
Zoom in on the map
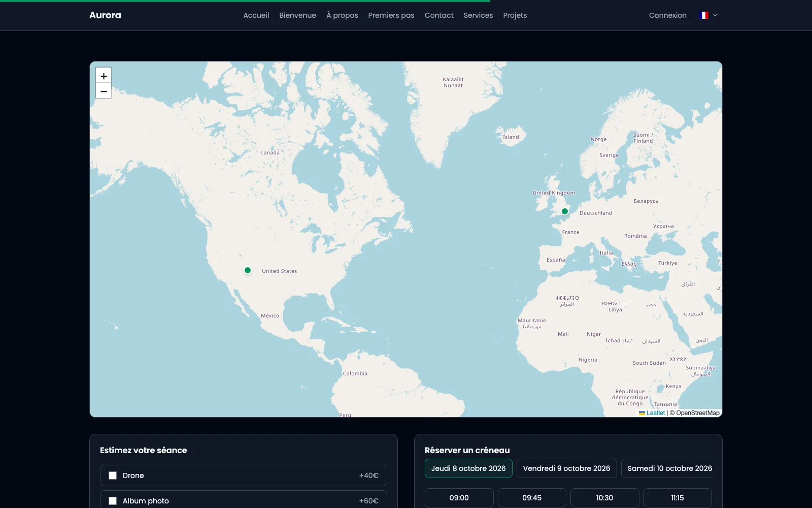click(x=104, y=76)
